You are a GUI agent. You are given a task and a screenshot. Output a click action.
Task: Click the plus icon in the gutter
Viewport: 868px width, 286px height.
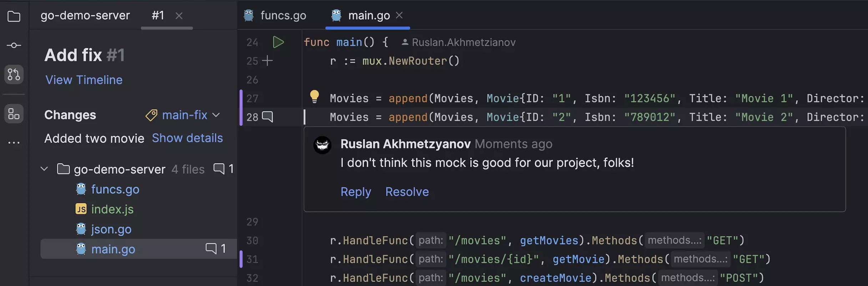tap(267, 61)
